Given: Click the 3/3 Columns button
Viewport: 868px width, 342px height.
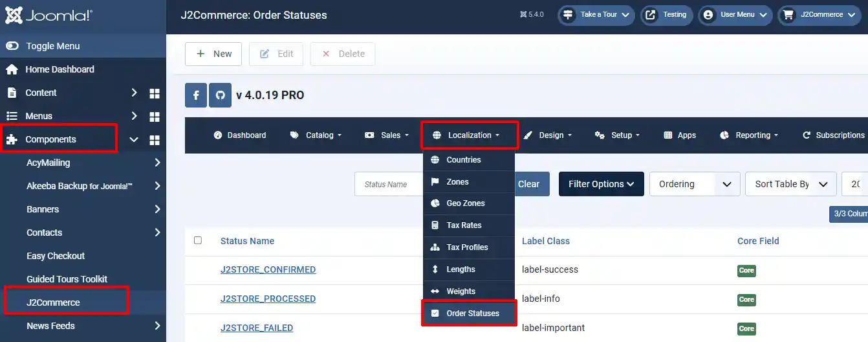Looking at the screenshot, I should point(849,214).
